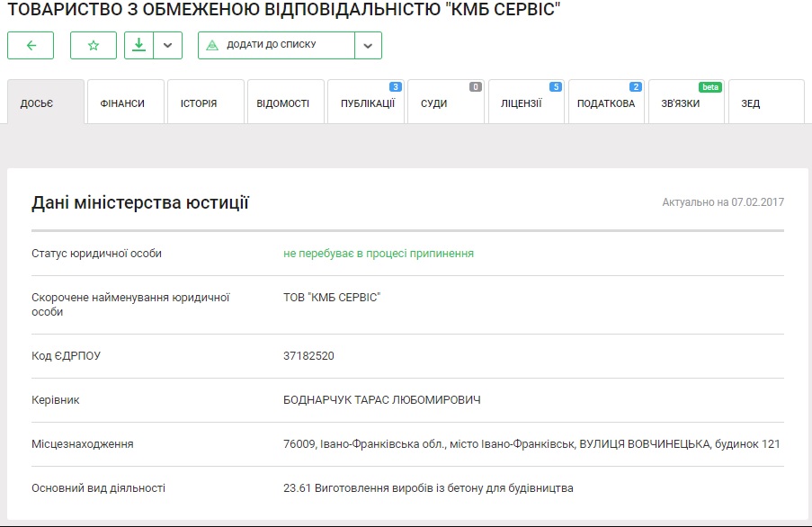Click the back arrow button
Screen dimensions: 812x527
[31, 45]
